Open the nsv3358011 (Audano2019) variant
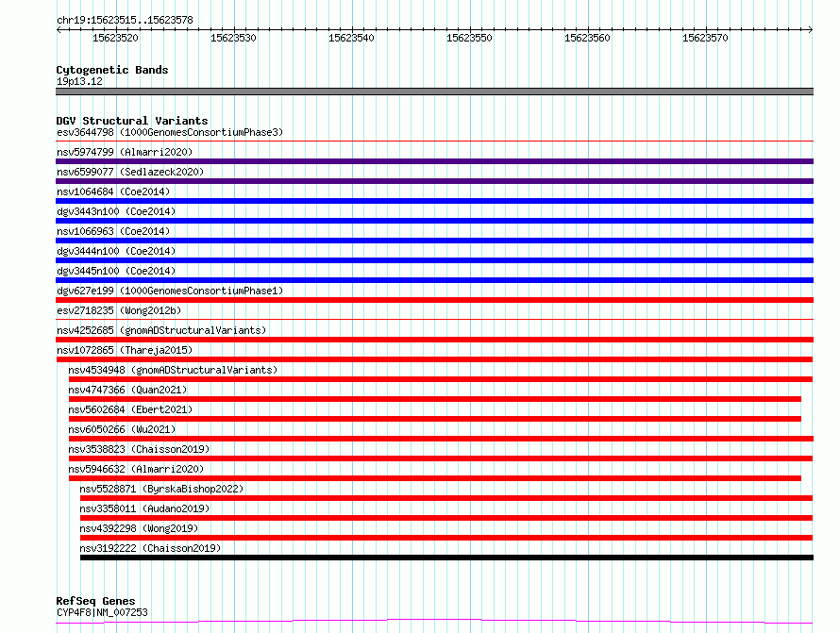This screenshot has width=840, height=633. (144, 508)
